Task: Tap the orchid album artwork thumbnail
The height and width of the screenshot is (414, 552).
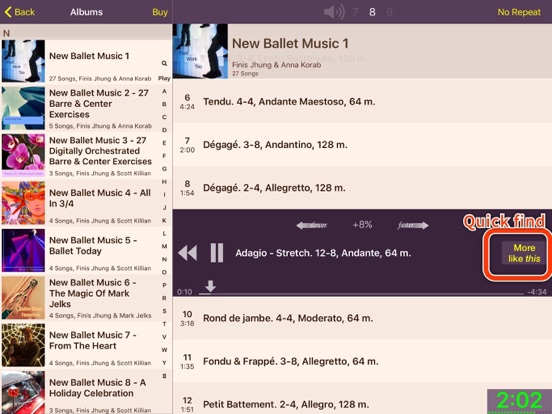Action: (x=23, y=155)
